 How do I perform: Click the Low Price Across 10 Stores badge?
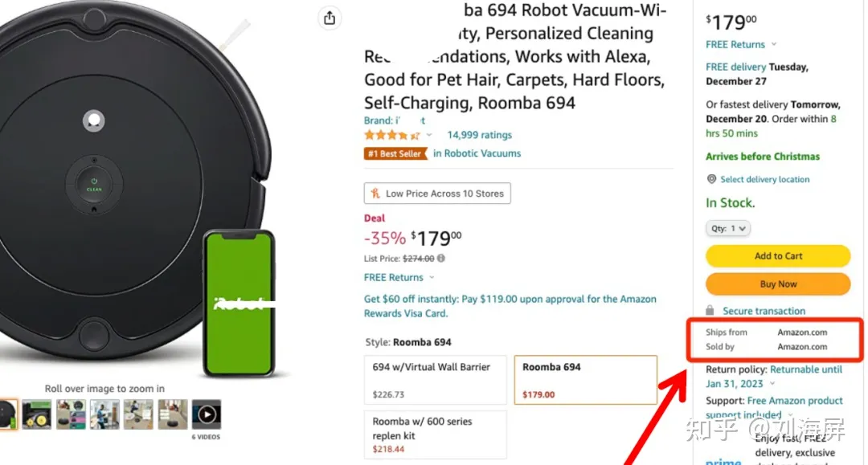437,194
